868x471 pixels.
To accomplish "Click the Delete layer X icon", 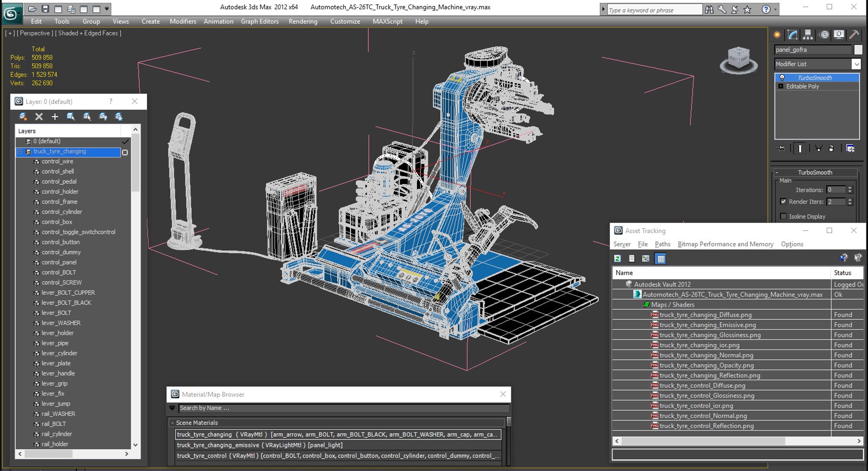I will coord(39,117).
